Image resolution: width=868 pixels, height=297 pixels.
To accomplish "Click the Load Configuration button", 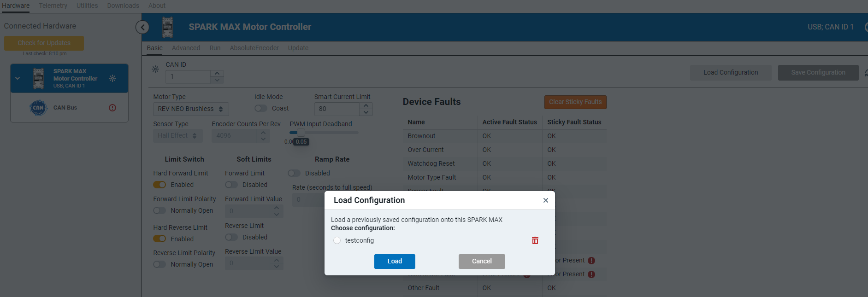I will [731, 72].
